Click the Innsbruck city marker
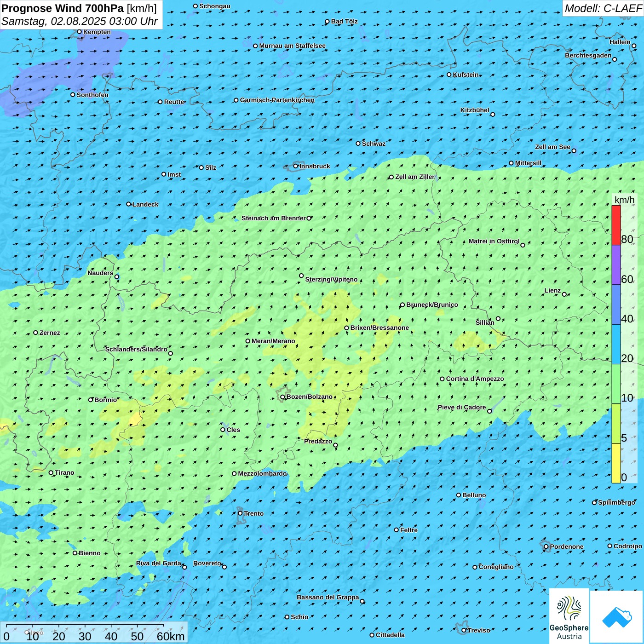Image resolution: width=644 pixels, height=644 pixels. pyautogui.click(x=296, y=166)
